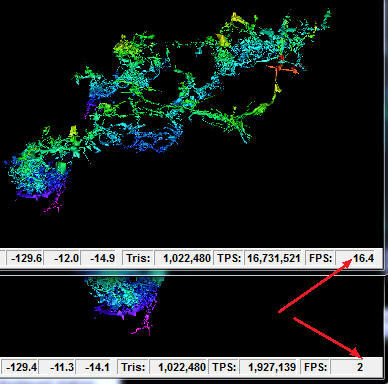Screen dimensions: 388x384
Task: Click the TPS: label before 16,731,521
Action: coord(229,258)
